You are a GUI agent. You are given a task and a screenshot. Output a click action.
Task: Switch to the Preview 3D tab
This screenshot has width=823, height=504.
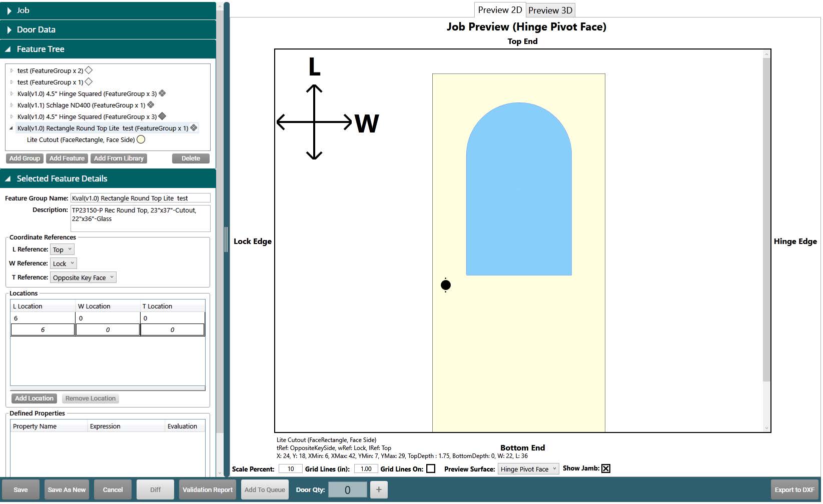[x=550, y=10]
